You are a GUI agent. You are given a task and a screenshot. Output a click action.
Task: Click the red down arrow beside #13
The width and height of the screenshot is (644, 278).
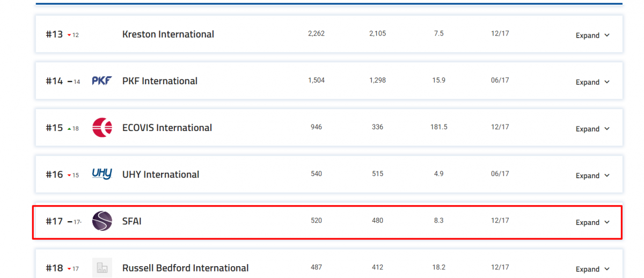tap(69, 35)
